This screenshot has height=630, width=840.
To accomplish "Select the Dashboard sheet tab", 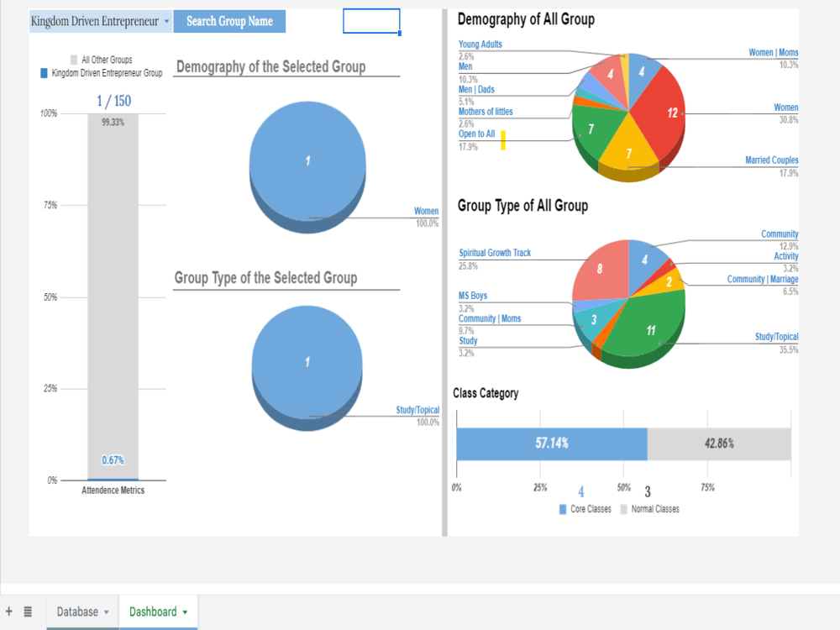I will tap(151, 612).
